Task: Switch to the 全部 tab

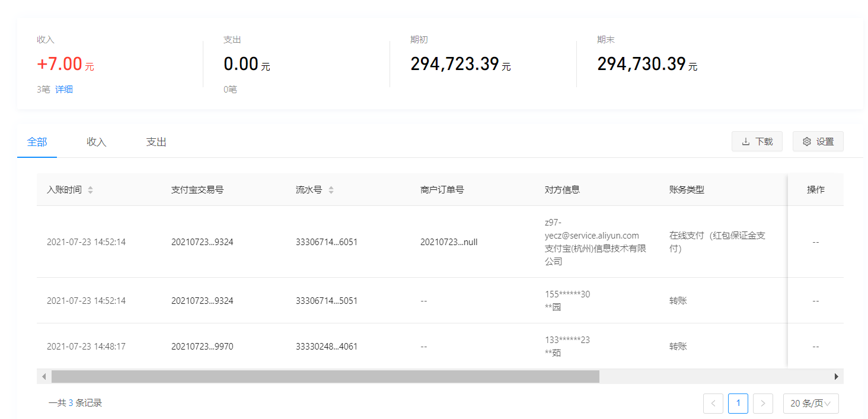Action: [37, 142]
